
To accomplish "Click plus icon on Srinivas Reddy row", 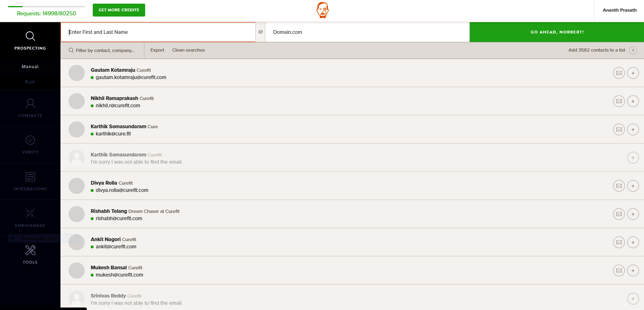I will (633, 299).
